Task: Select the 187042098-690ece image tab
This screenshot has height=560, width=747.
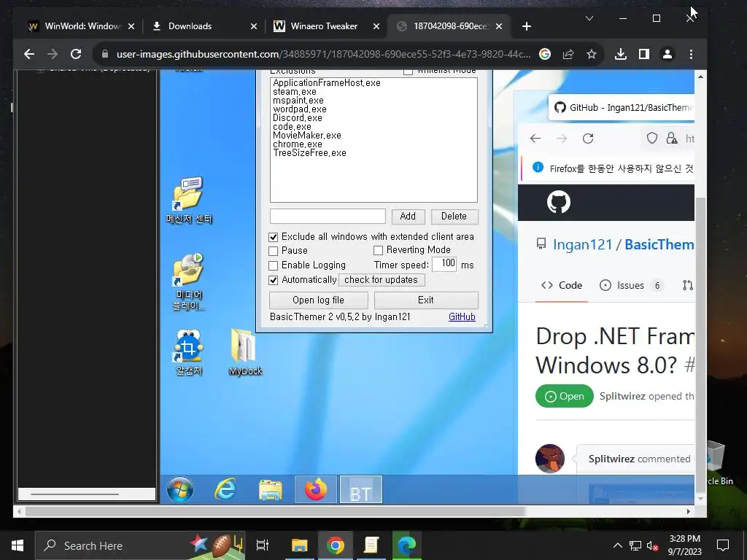Action: pyautogui.click(x=448, y=26)
